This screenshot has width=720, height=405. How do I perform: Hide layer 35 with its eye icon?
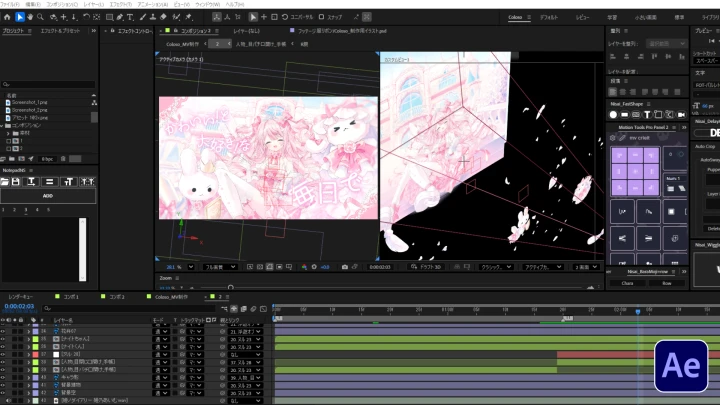point(3,339)
